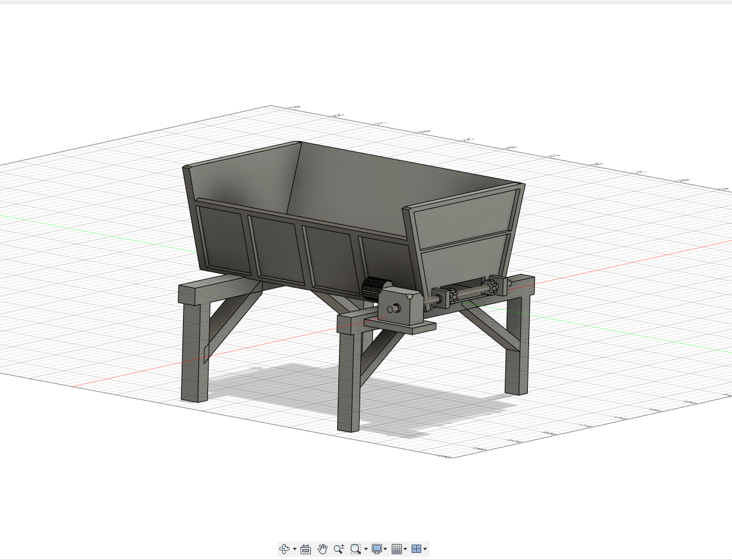Activate the Look At tool
Image resolution: width=732 pixels, height=560 pixels.
[306, 549]
